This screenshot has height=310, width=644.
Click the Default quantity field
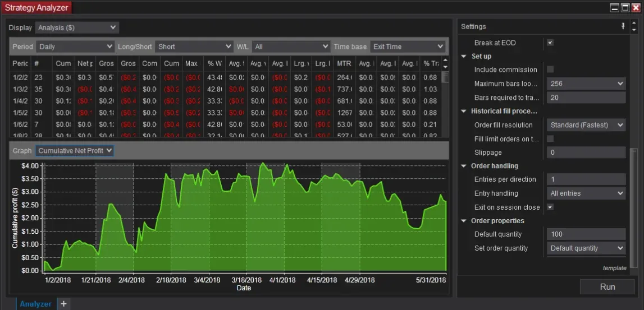(586, 234)
